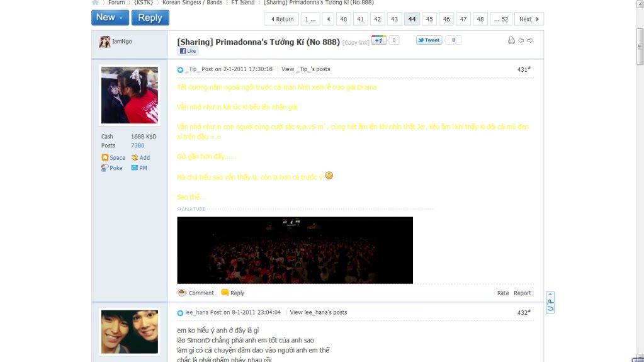This screenshot has height=362, width=644.
Task: Like the thread on Facebook
Action: pyautogui.click(x=188, y=51)
